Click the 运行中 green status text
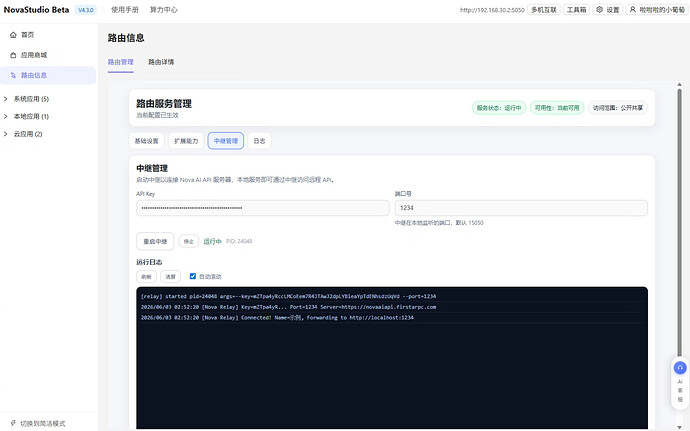The height and width of the screenshot is (431, 690). click(x=213, y=241)
